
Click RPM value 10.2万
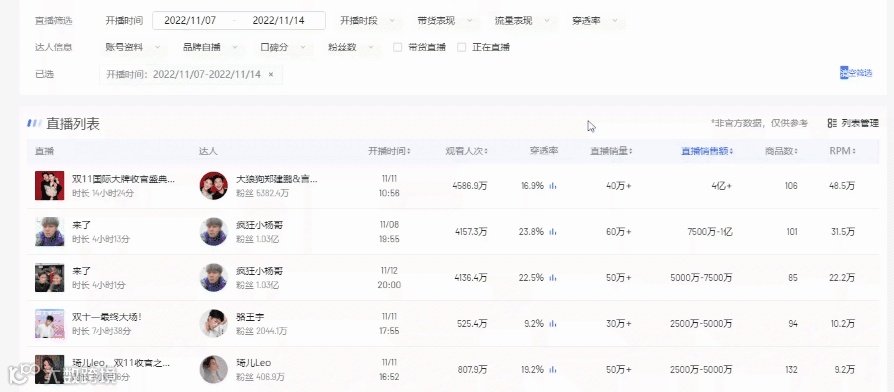(x=843, y=324)
